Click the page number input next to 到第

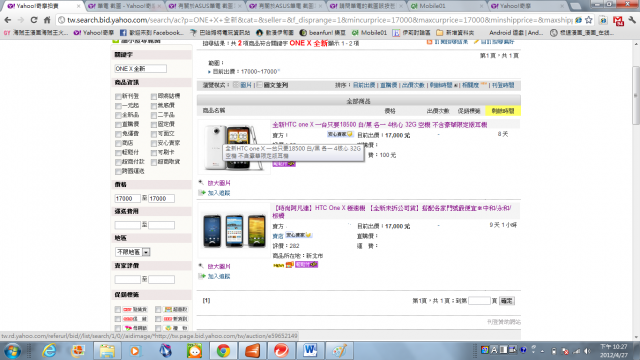[479, 301]
